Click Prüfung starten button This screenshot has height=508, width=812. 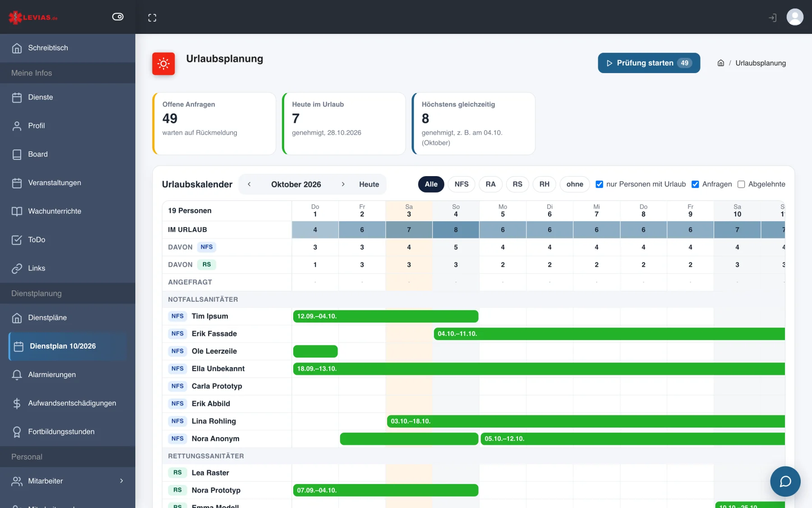click(649, 63)
